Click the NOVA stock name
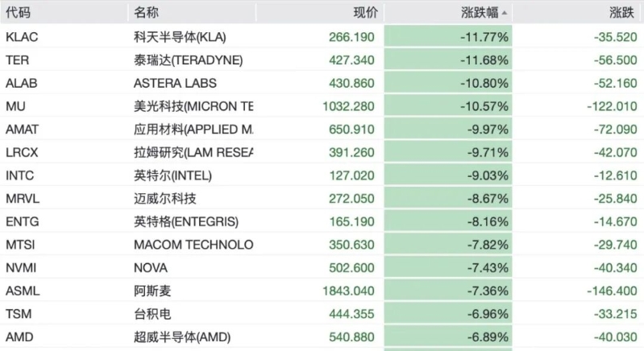This screenshot has width=644, height=351. (x=151, y=268)
